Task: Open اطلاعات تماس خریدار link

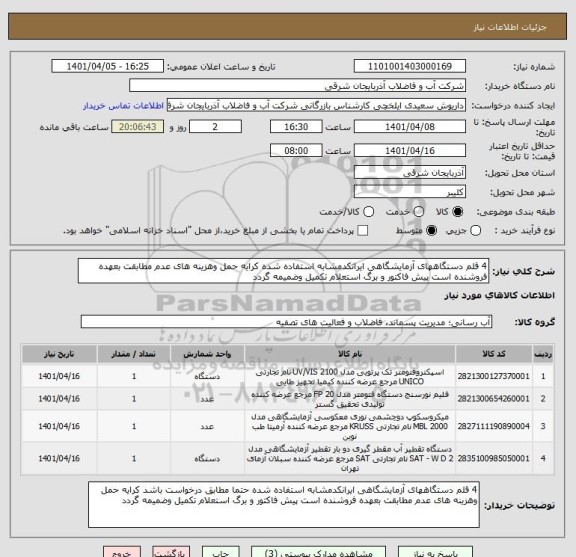Action: (x=123, y=106)
